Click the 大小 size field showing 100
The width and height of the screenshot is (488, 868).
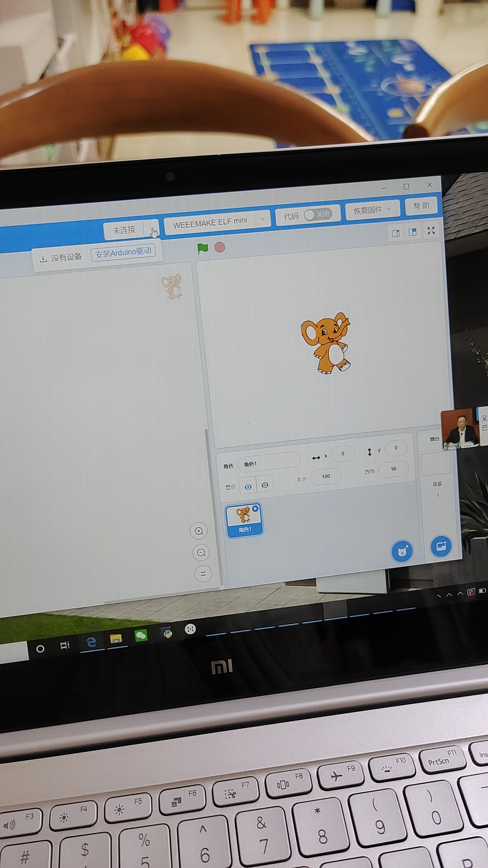[x=326, y=476]
